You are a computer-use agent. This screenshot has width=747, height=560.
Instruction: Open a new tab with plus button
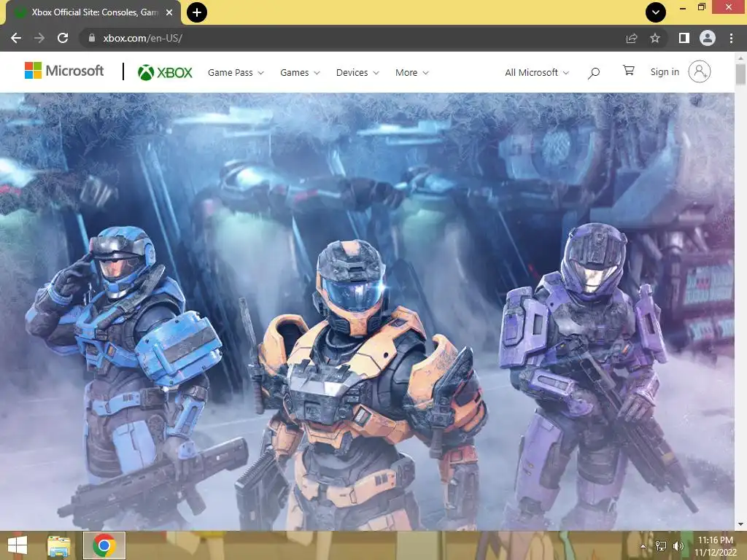click(197, 12)
